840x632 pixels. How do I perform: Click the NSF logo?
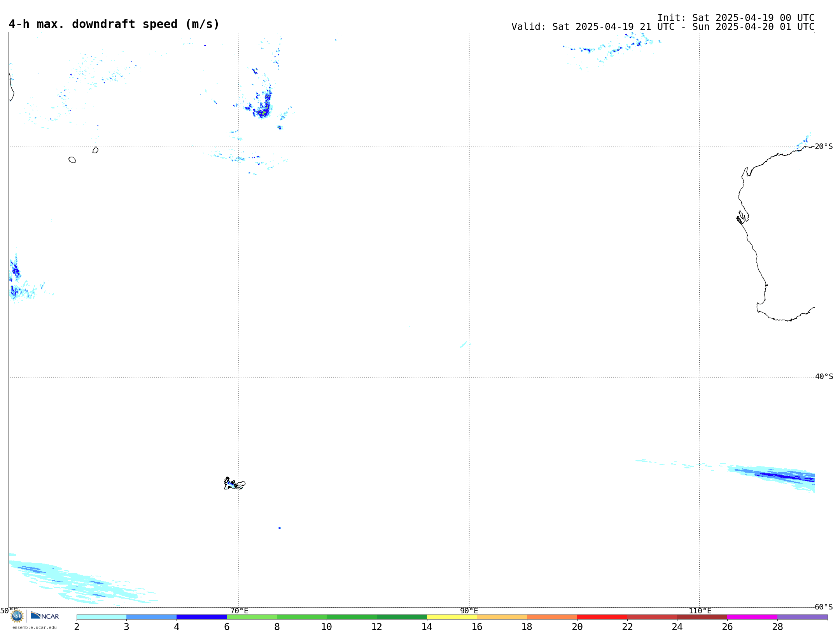coord(17,616)
